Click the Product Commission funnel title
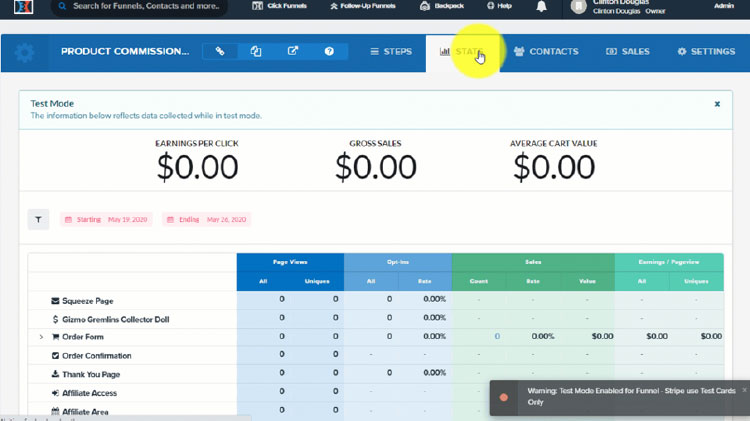This screenshot has width=750, height=421. pos(125,51)
